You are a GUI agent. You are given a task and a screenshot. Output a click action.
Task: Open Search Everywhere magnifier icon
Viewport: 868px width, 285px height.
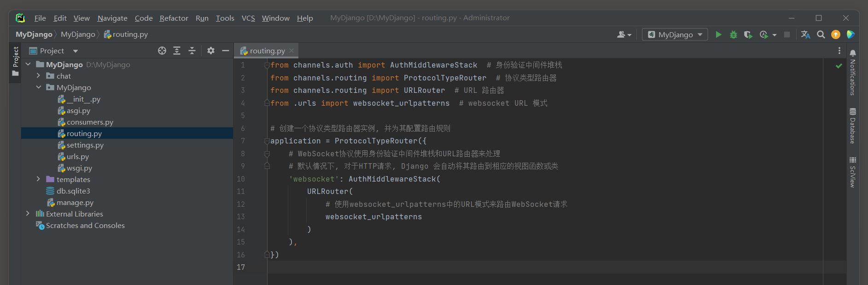[x=821, y=34]
